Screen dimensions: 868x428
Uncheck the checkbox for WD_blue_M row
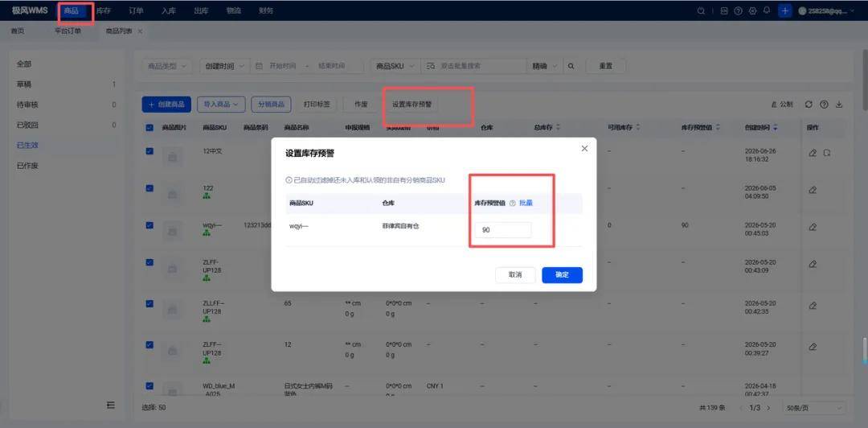[149, 386]
